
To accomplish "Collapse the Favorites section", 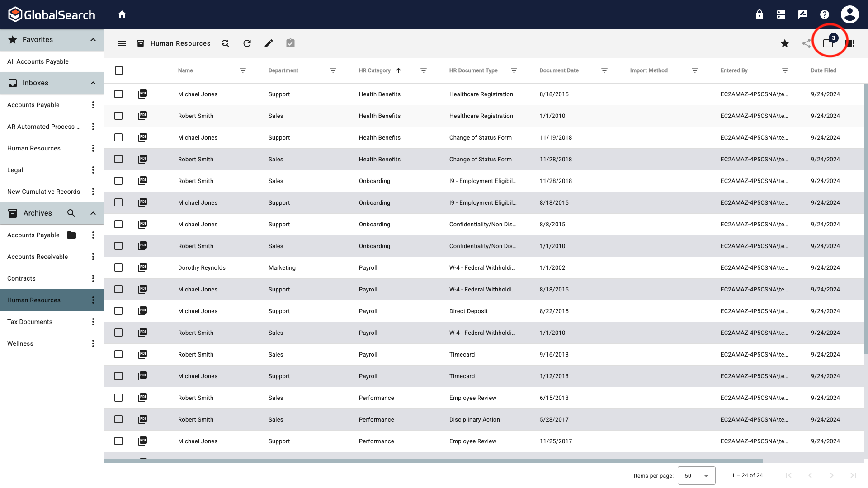I will pyautogui.click(x=93, y=39).
